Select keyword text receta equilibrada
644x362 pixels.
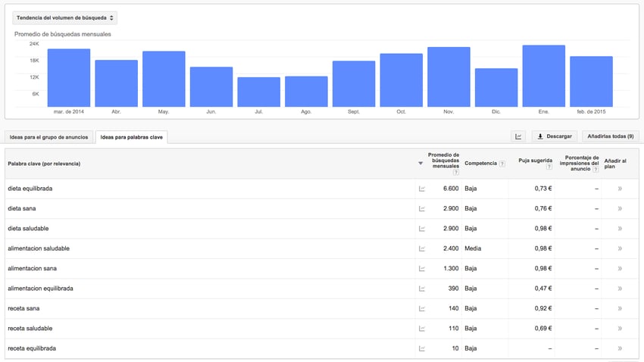[x=32, y=348]
